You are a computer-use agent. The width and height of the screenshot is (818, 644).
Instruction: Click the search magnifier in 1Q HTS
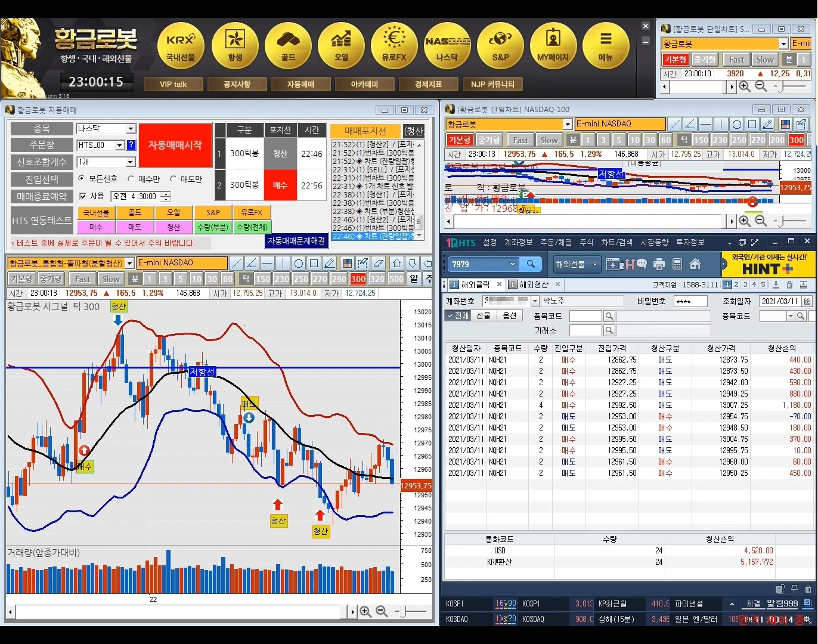pyautogui.click(x=531, y=264)
